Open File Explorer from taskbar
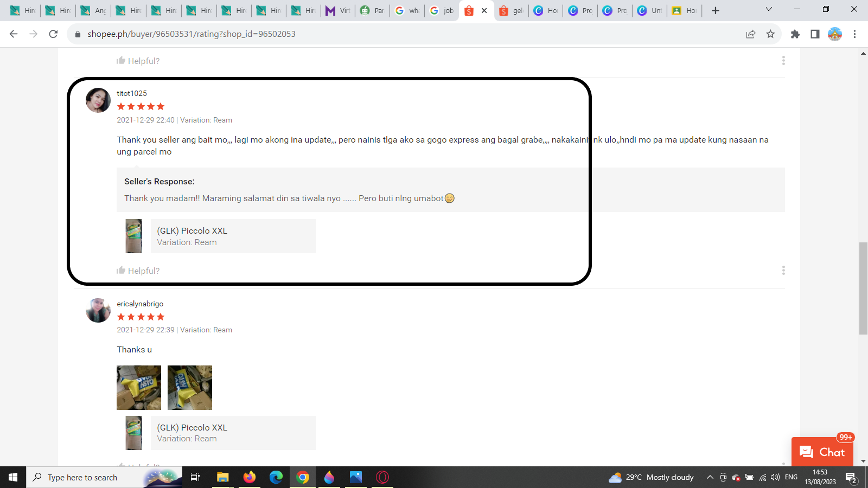The height and width of the screenshot is (488, 868). coord(222,477)
